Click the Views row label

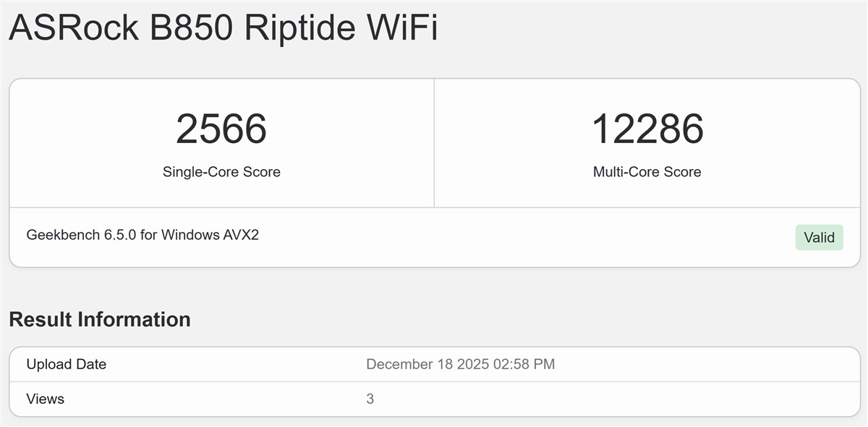pos(45,399)
